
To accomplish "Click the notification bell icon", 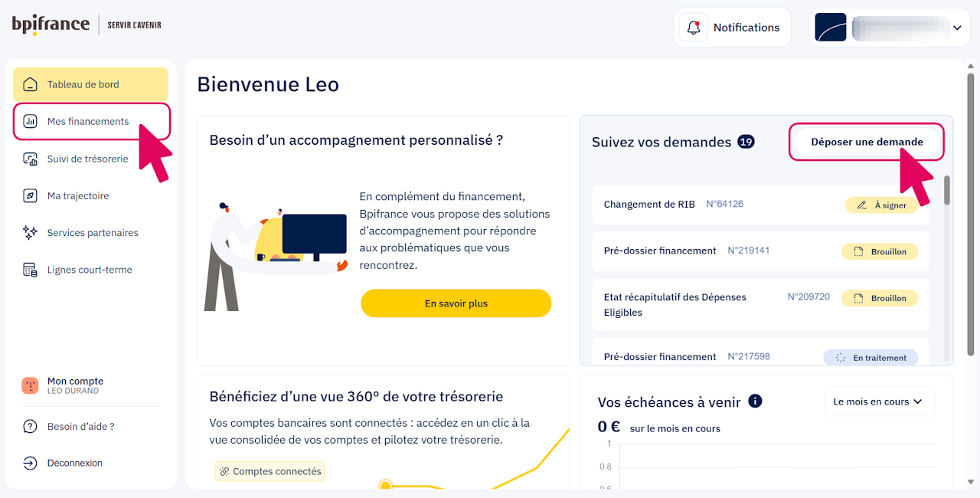I will pos(694,28).
